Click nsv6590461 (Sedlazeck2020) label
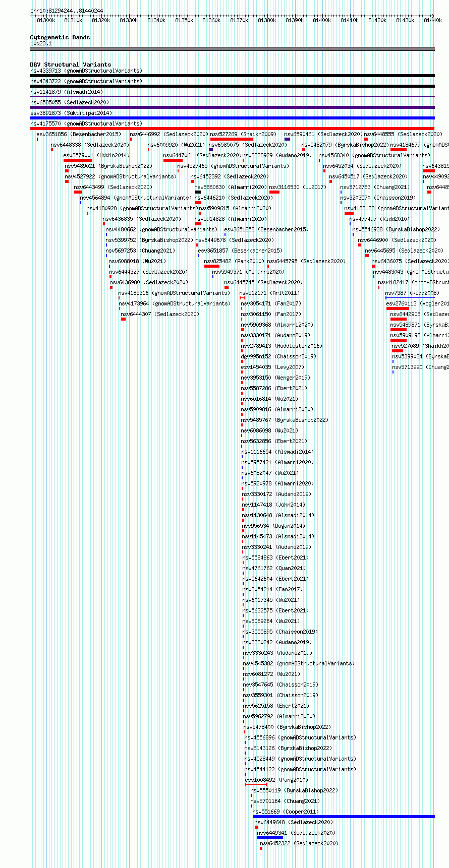This screenshot has height=868, width=449. (323, 134)
